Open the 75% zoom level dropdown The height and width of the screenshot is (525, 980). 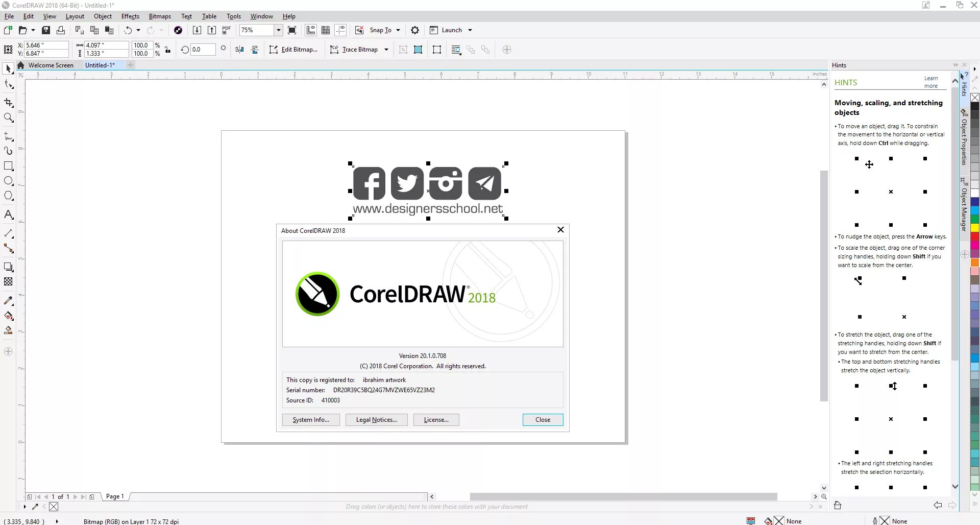[278, 30]
